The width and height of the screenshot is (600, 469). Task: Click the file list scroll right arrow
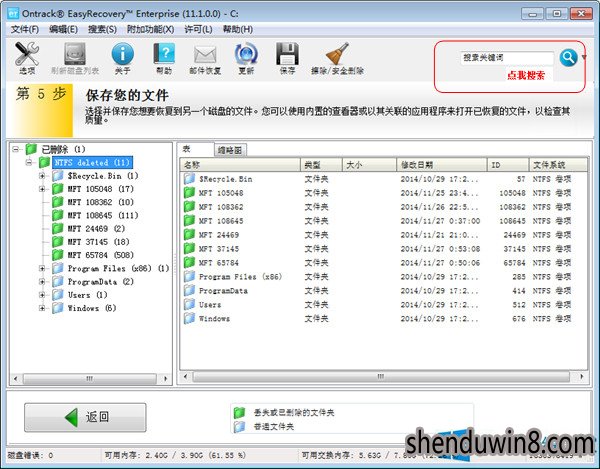[582, 376]
